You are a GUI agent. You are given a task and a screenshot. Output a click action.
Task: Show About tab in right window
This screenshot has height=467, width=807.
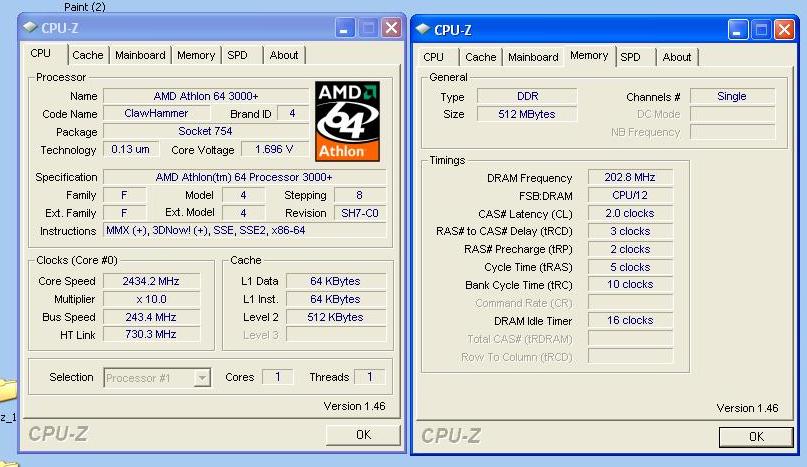tap(677, 57)
